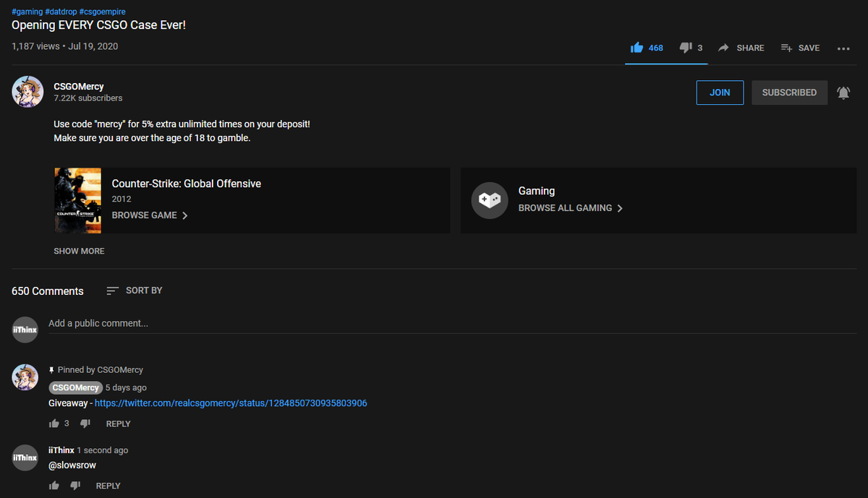Click the #datdrop hashtag
Screen dimensions: 868x498
pyautogui.click(x=61, y=12)
